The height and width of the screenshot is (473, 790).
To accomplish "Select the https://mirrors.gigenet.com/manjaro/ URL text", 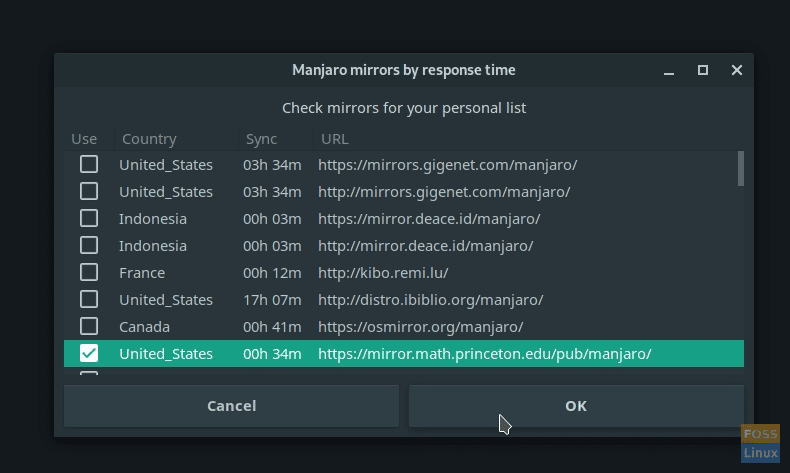I will click(447, 165).
